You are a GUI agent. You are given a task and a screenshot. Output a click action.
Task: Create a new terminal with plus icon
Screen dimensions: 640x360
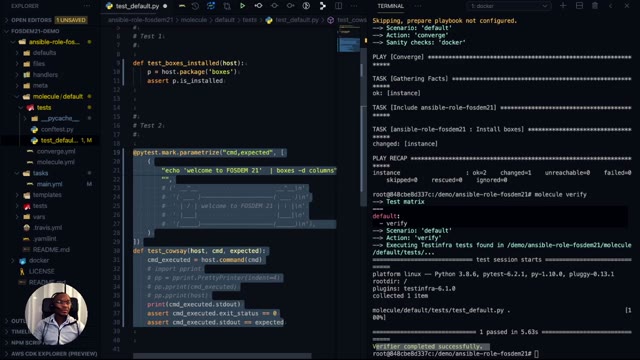pyautogui.click(x=563, y=6)
